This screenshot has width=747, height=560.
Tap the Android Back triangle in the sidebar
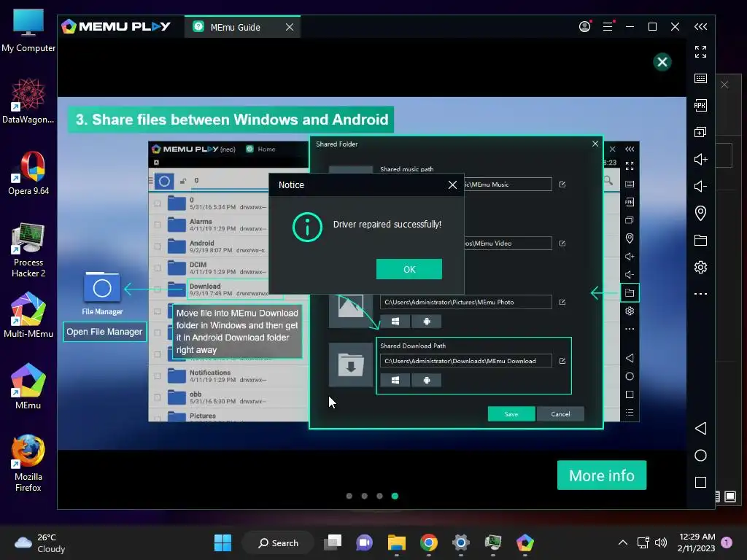(700, 428)
